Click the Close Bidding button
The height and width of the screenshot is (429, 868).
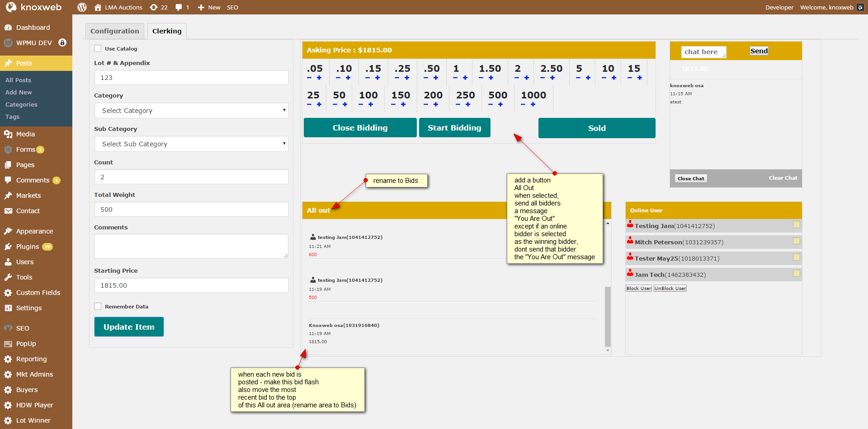(x=360, y=128)
